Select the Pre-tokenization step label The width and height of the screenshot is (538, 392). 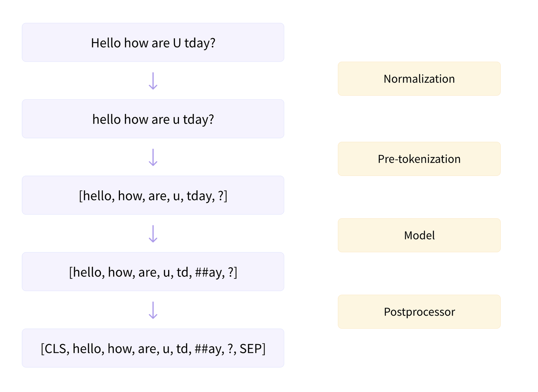coord(419,159)
